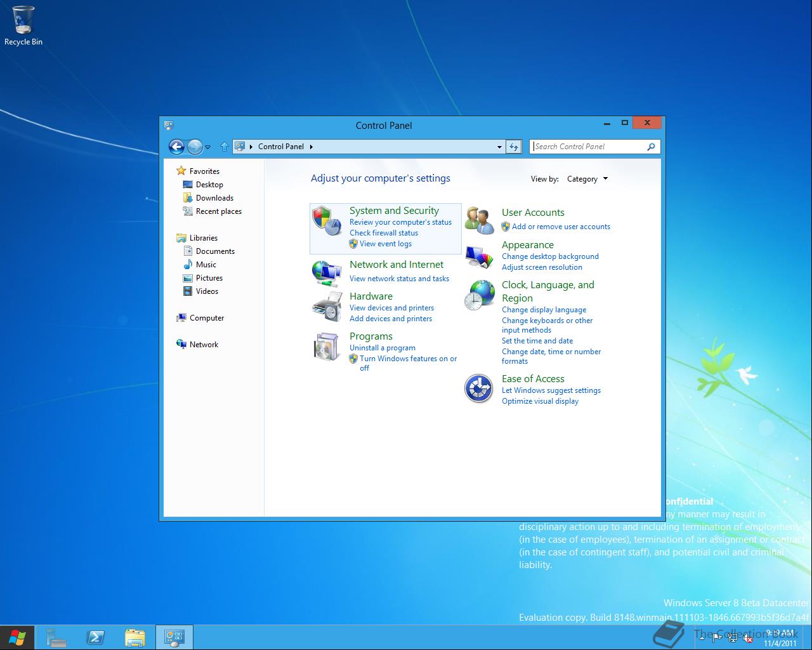Refresh the Control Panel address bar

pos(514,147)
